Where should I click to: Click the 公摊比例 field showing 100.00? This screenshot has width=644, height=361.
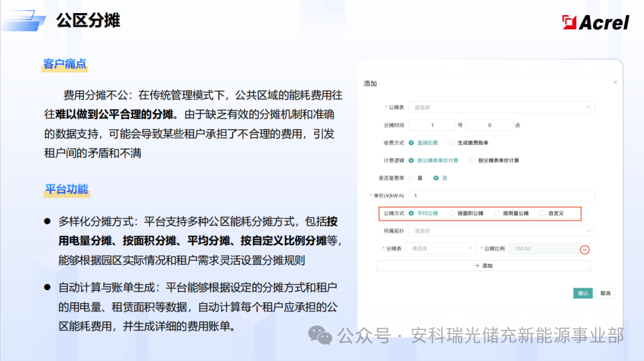(x=544, y=248)
